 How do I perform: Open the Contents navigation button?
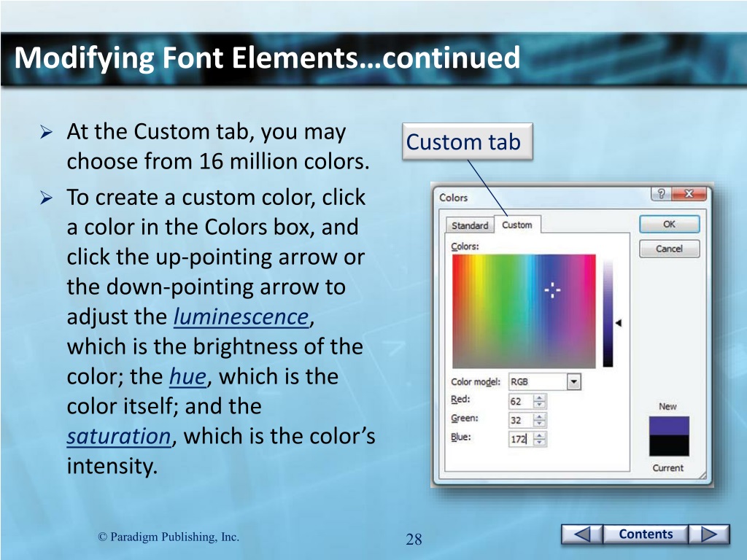[x=646, y=534]
